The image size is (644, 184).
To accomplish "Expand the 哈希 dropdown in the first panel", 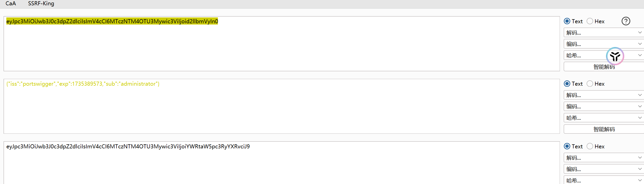I will (585, 55).
